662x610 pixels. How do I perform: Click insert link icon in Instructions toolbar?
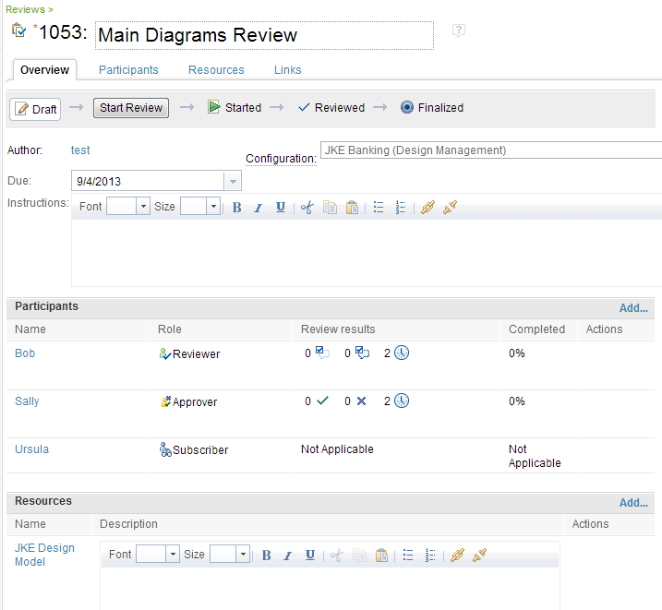tap(428, 207)
